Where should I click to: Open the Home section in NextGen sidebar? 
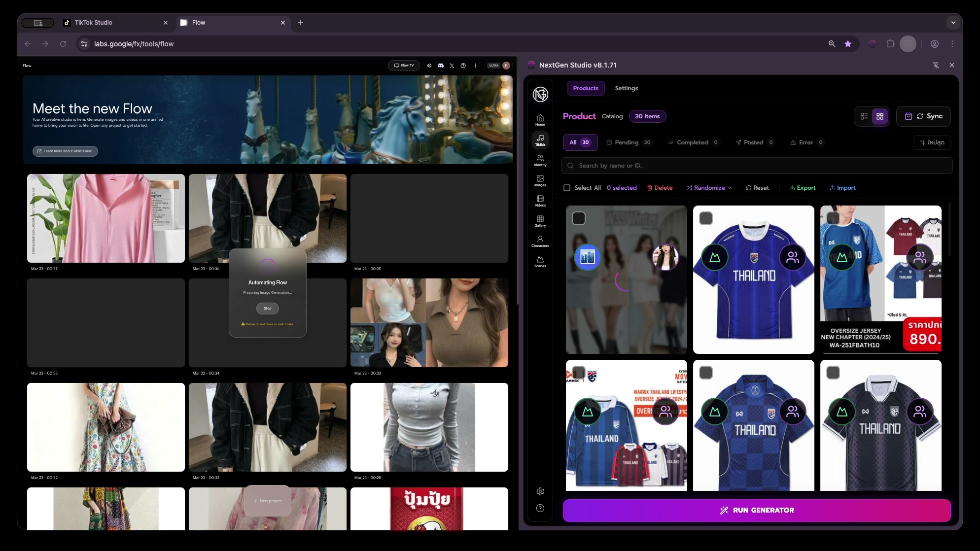point(540,120)
